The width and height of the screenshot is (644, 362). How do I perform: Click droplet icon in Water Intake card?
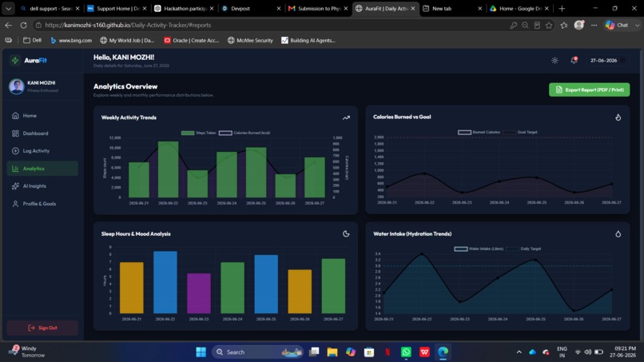[x=618, y=234]
